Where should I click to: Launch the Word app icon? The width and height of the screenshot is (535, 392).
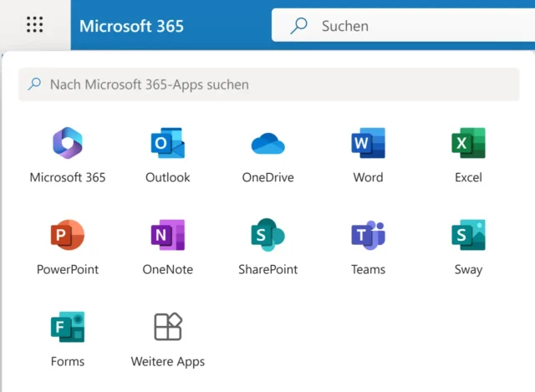point(368,144)
